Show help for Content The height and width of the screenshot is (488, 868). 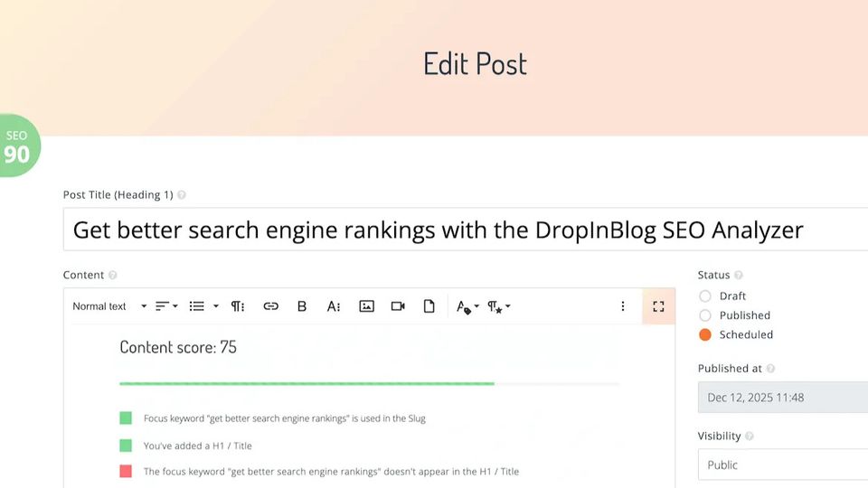[x=112, y=275]
